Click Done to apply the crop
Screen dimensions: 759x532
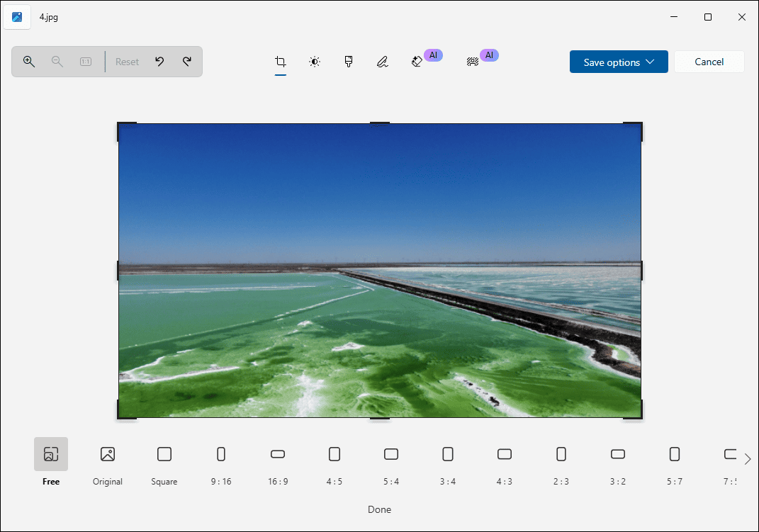click(x=379, y=509)
